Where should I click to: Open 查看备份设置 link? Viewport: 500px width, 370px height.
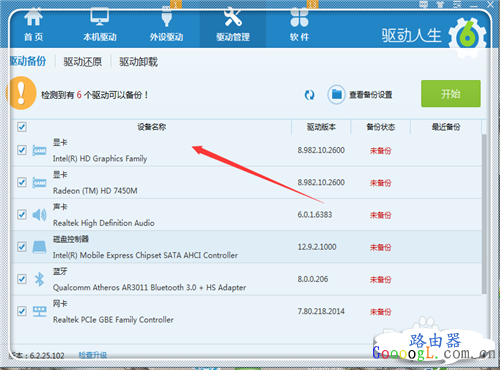click(370, 95)
